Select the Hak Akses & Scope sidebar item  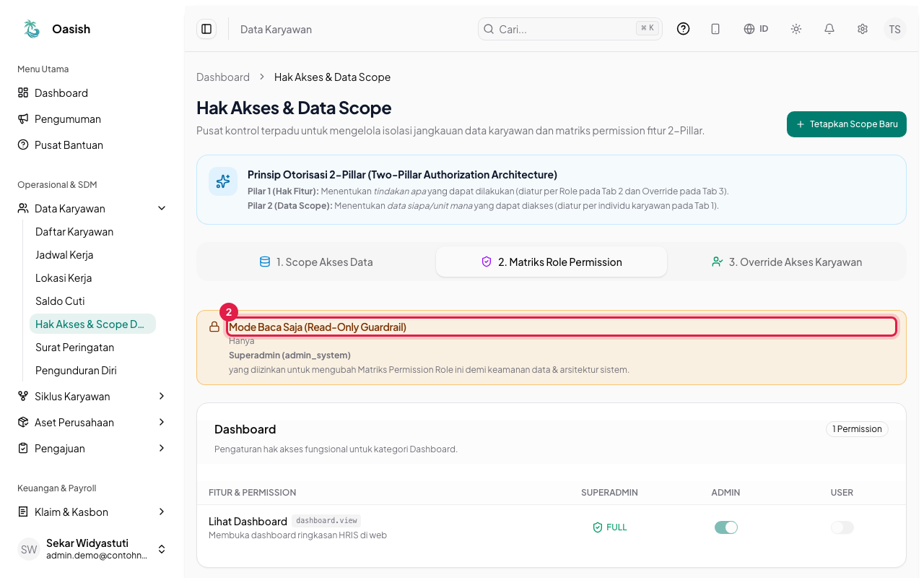pyautogui.click(x=92, y=324)
